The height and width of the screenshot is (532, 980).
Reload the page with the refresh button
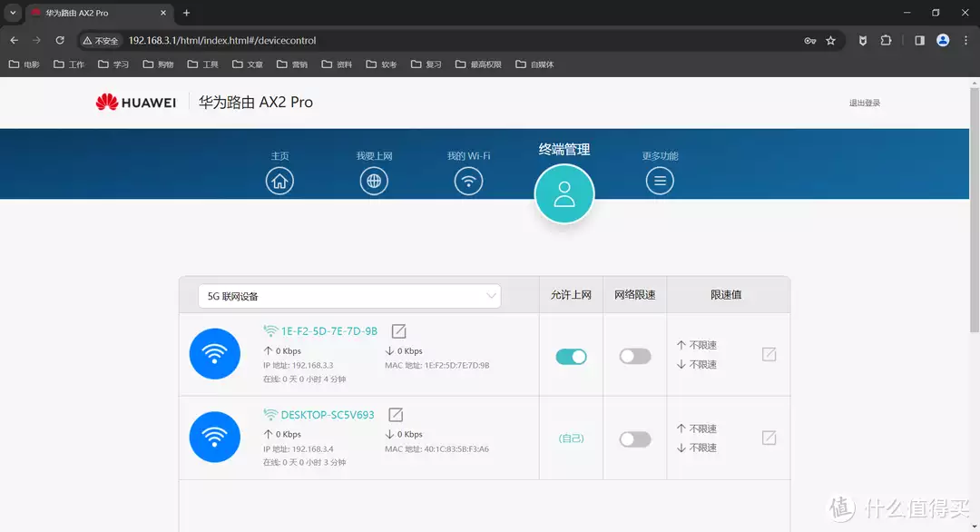pyautogui.click(x=60, y=40)
